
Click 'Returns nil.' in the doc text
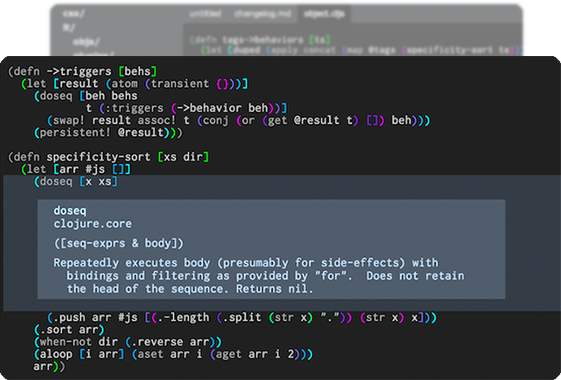point(275,288)
